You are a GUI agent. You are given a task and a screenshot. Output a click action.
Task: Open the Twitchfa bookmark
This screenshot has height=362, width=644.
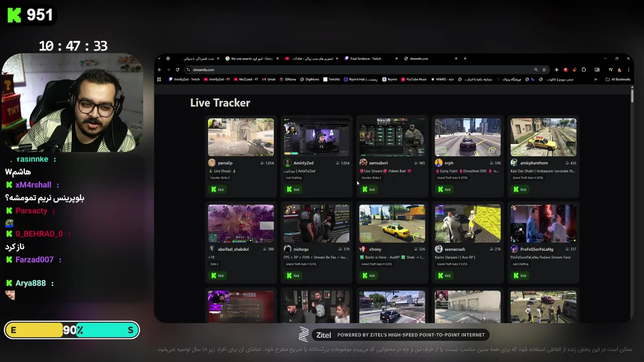[332, 79]
